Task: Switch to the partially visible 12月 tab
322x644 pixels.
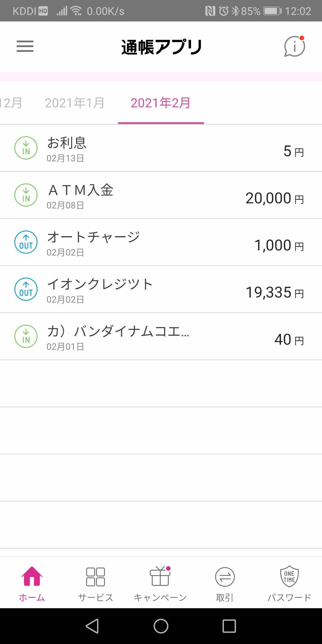Action: tap(11, 103)
